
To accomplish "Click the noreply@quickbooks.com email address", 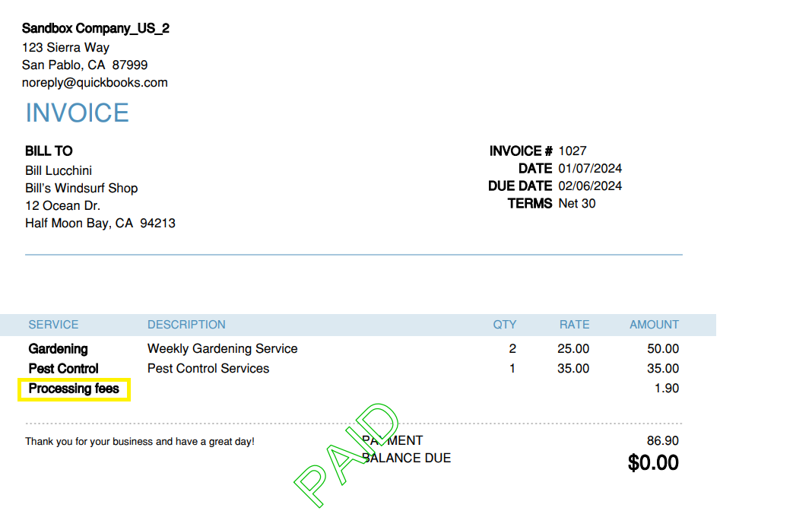I will pos(95,83).
